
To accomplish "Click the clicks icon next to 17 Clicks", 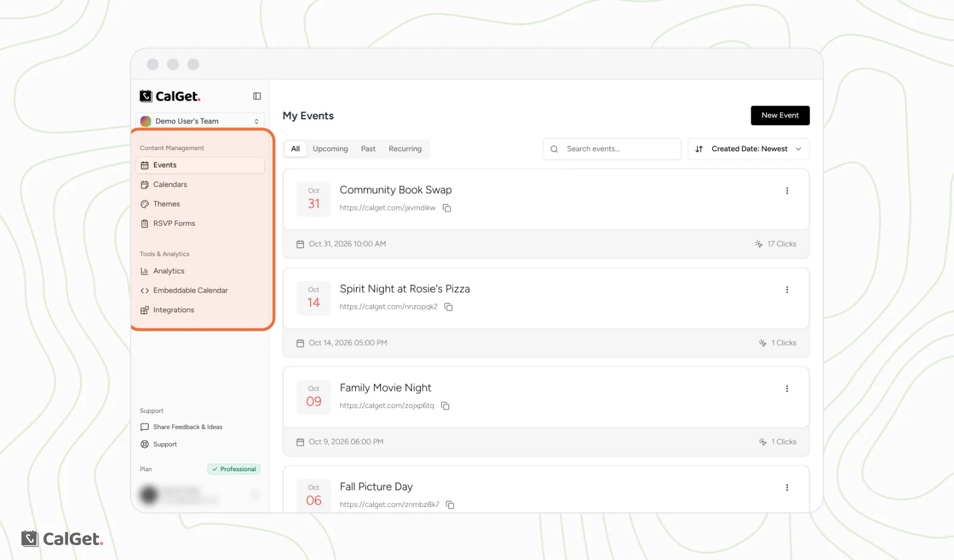I will pos(759,244).
